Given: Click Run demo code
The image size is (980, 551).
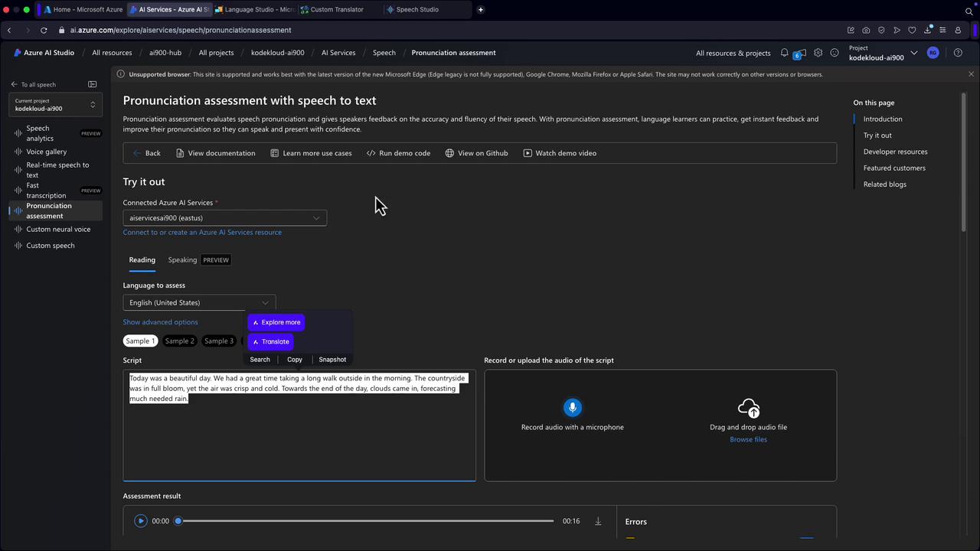Looking at the screenshot, I should coord(398,153).
